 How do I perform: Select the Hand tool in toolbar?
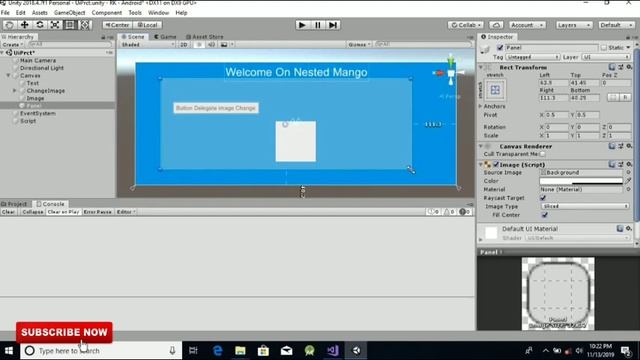click(x=9, y=25)
